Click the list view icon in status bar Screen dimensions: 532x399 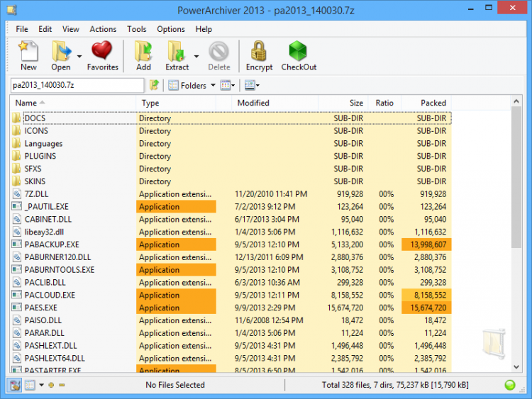tap(30, 385)
